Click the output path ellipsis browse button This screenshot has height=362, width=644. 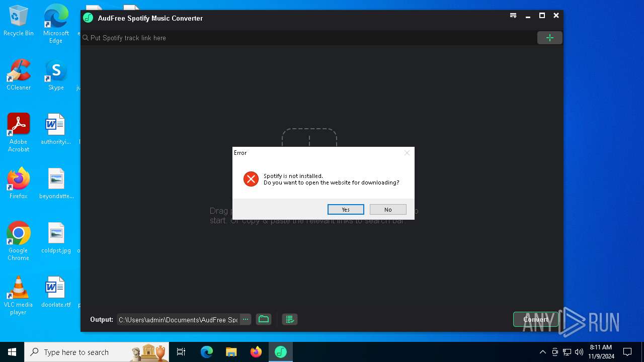point(245,319)
